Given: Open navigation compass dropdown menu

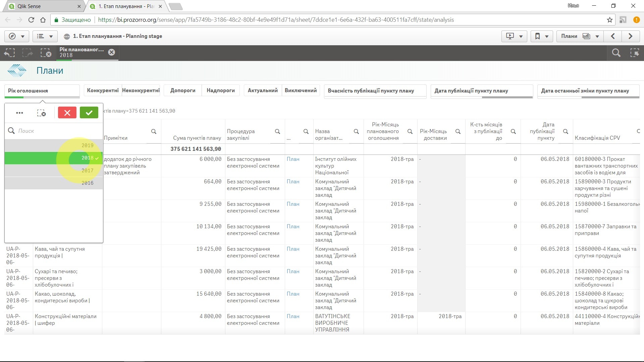Looking at the screenshot, I should pos(16,36).
